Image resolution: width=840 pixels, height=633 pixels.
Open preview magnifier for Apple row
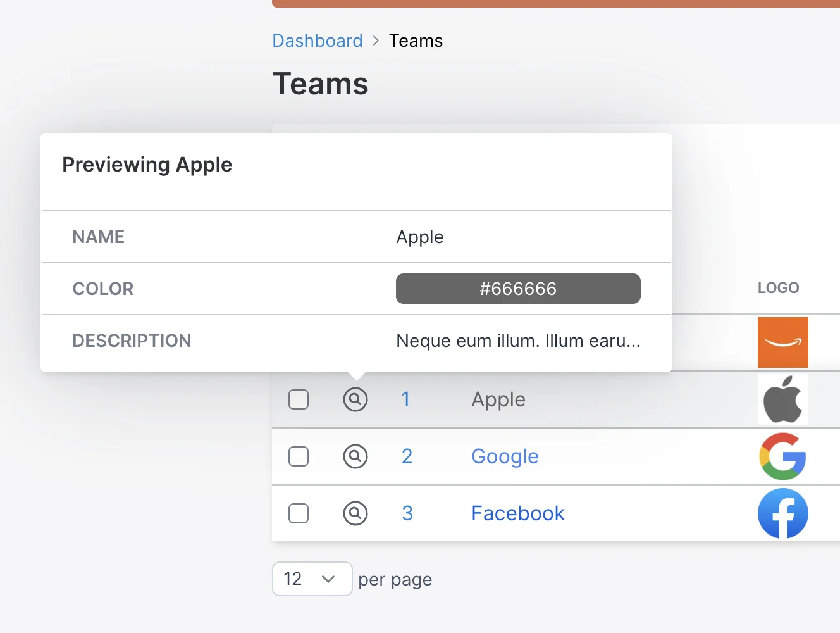click(x=355, y=399)
